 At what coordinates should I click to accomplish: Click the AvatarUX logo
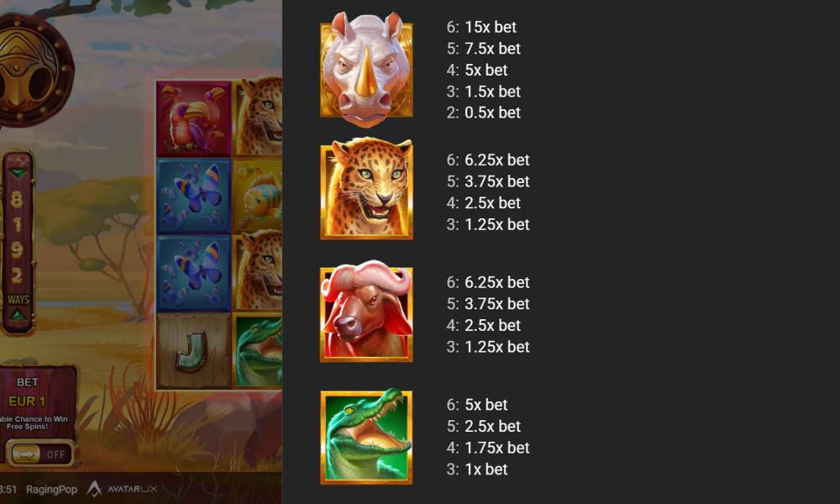(122, 489)
